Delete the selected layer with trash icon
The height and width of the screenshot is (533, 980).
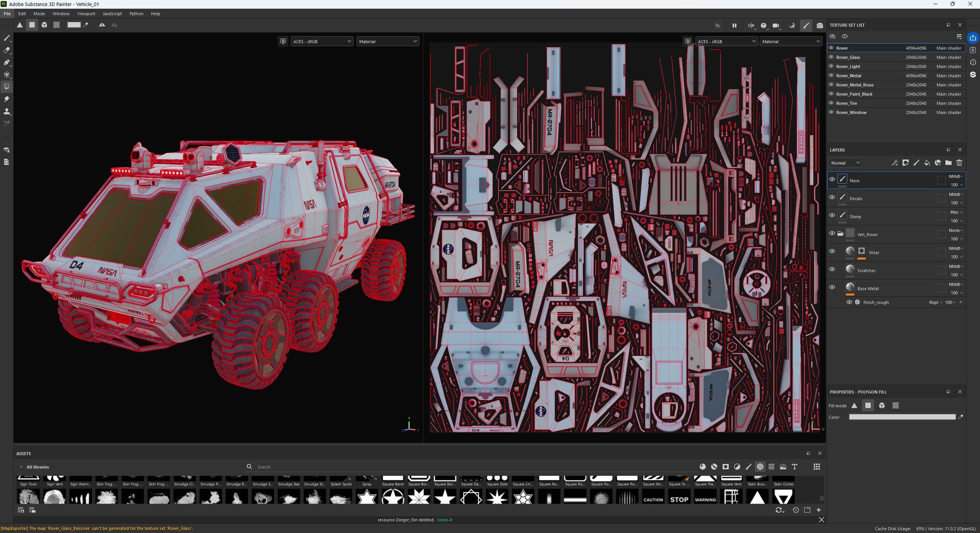[x=959, y=163]
